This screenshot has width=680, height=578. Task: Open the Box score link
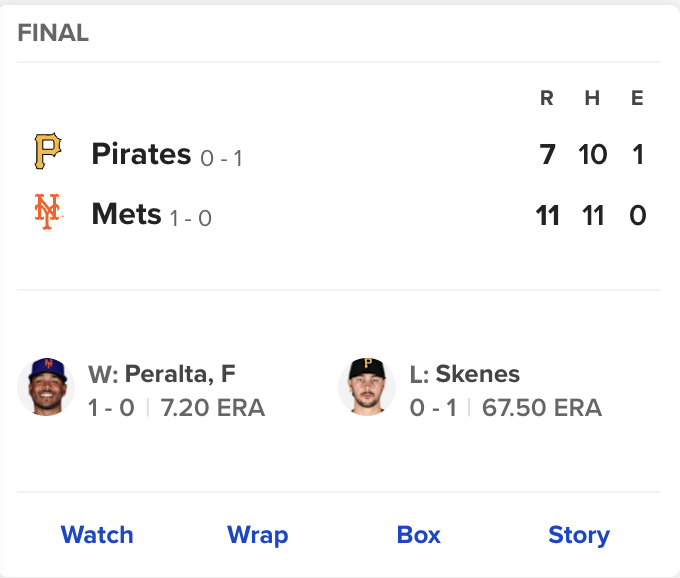tap(418, 535)
